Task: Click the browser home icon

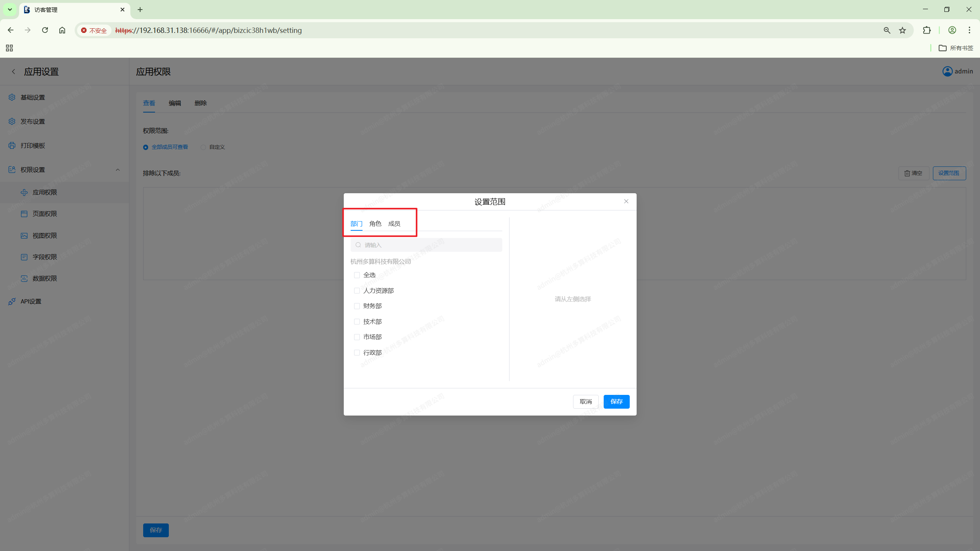Action: pyautogui.click(x=62, y=30)
